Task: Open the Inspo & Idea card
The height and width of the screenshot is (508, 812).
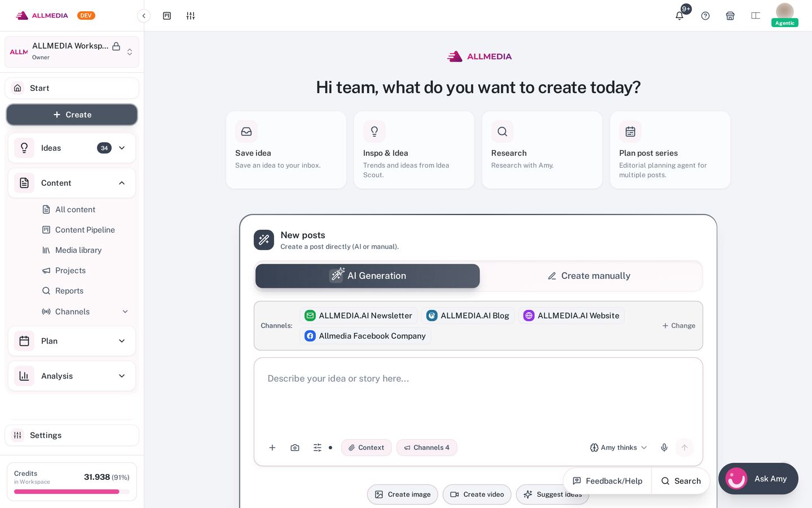Action: pyautogui.click(x=414, y=150)
